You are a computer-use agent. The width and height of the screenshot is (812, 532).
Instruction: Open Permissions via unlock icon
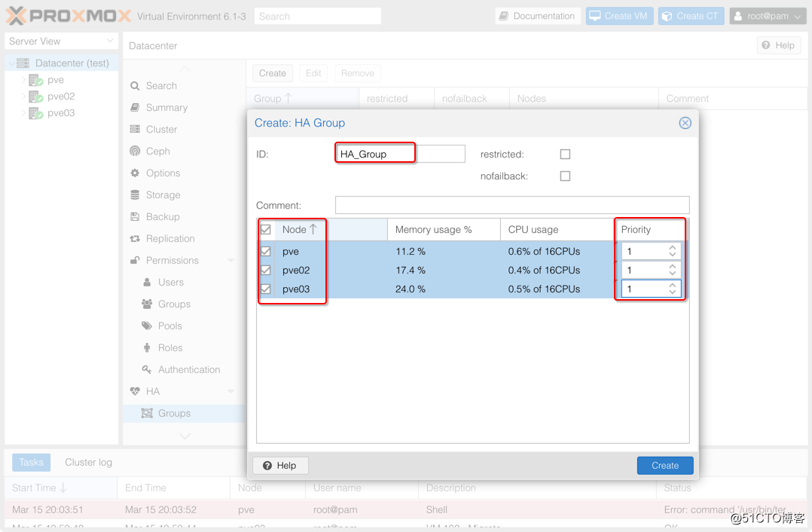pyautogui.click(x=135, y=261)
